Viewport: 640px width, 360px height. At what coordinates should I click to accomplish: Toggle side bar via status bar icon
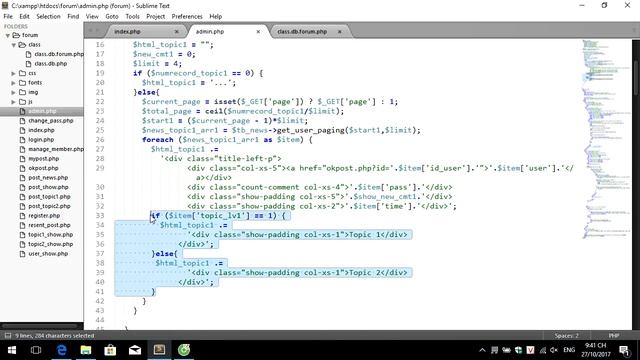pyautogui.click(x=8, y=336)
